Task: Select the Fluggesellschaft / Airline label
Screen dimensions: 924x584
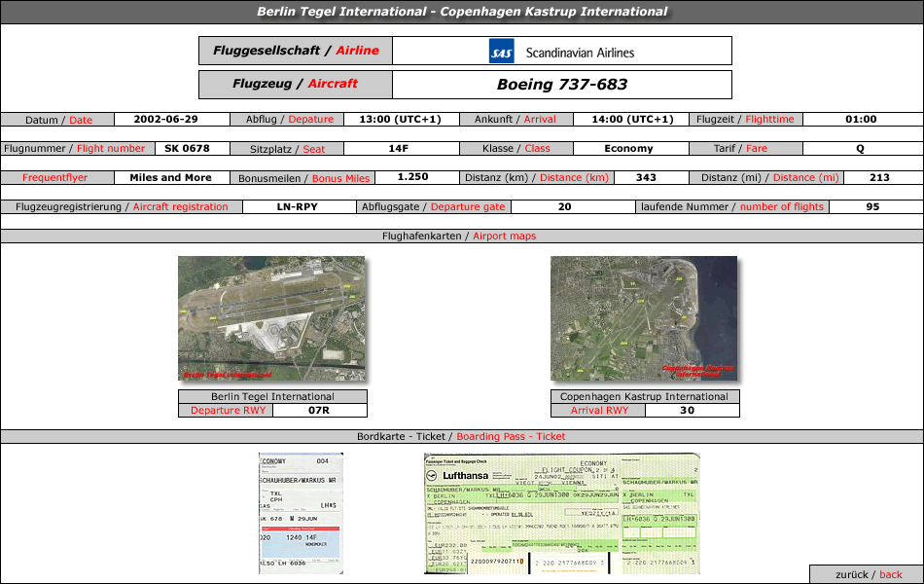Action: (296, 51)
